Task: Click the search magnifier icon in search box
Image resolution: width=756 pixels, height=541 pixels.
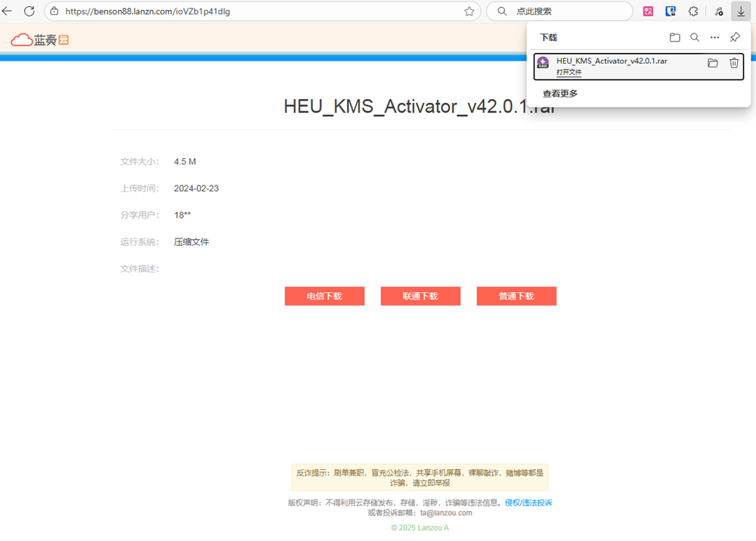Action: tap(502, 11)
